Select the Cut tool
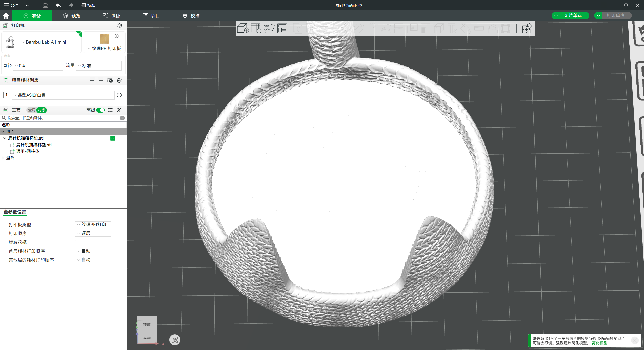 click(399, 28)
